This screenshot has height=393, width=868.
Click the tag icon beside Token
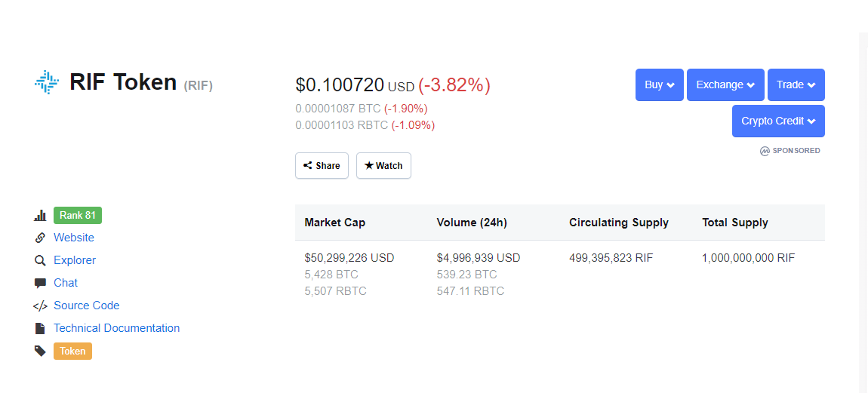(x=40, y=351)
